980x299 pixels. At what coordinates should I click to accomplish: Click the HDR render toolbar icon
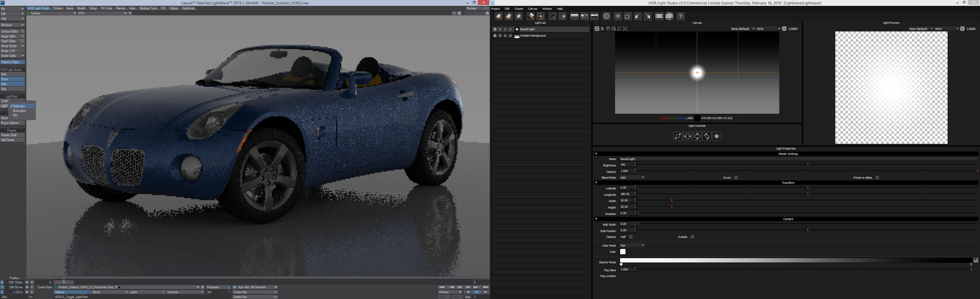(x=659, y=16)
